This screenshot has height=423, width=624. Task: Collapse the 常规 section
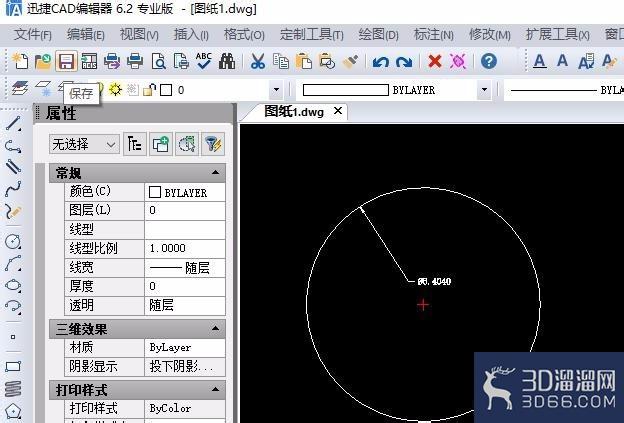point(215,172)
